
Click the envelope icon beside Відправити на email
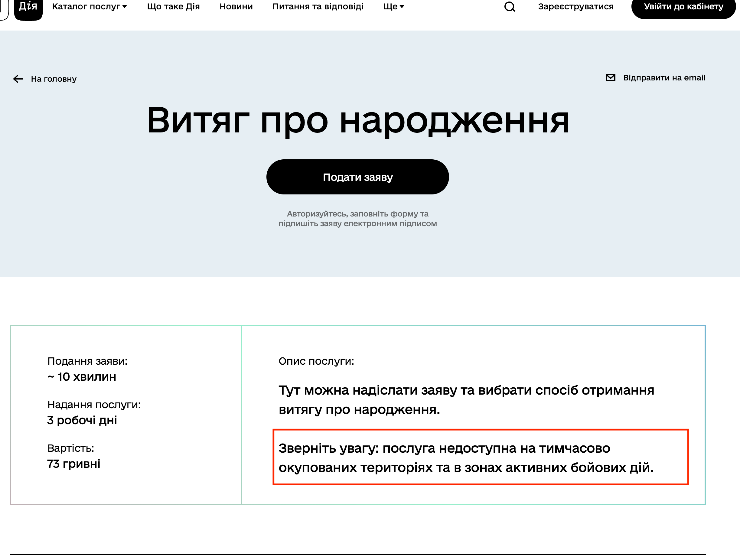point(610,77)
